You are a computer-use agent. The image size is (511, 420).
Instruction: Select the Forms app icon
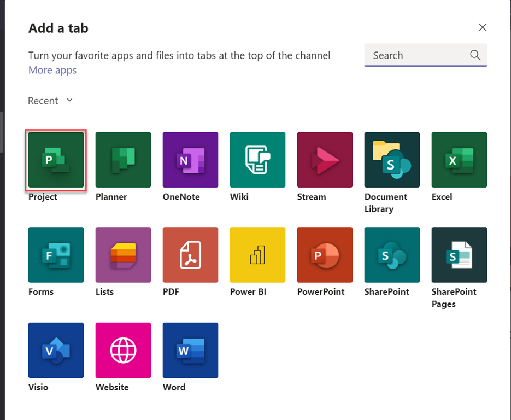(56, 255)
